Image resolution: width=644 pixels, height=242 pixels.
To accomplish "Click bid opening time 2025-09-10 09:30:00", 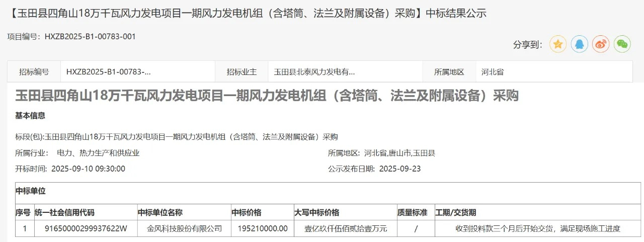I will 89,169.
